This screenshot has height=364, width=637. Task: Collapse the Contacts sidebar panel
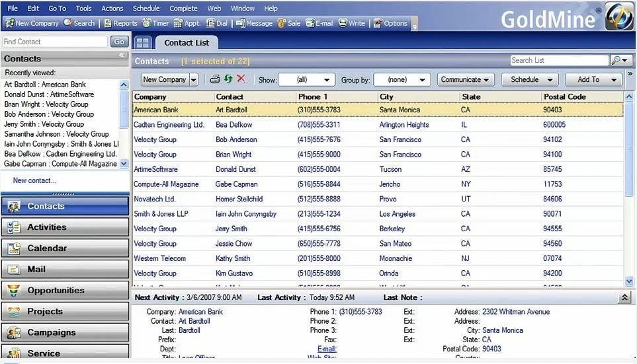pos(122,55)
